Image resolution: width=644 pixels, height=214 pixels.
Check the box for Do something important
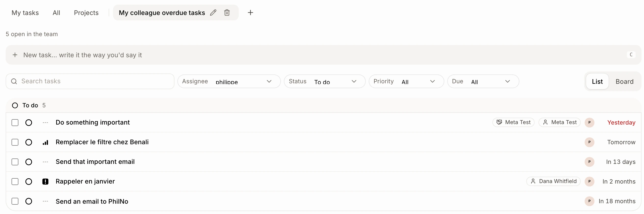15,123
